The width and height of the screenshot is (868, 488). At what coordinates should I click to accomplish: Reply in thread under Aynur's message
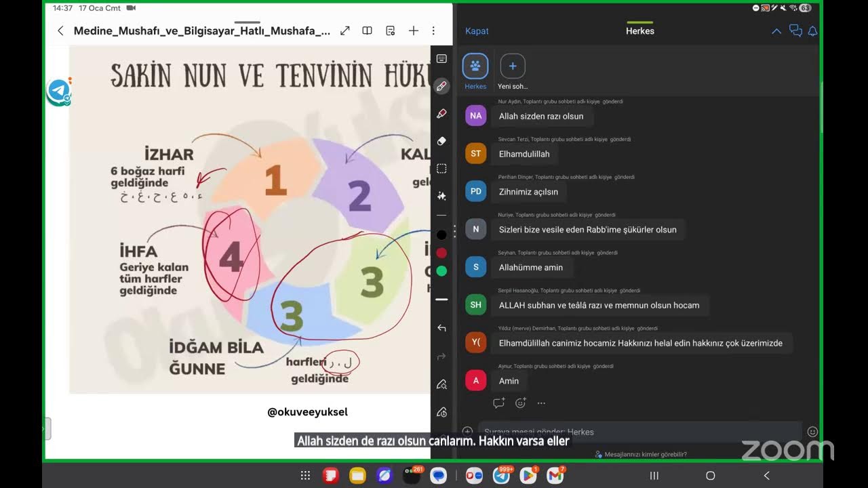click(499, 403)
